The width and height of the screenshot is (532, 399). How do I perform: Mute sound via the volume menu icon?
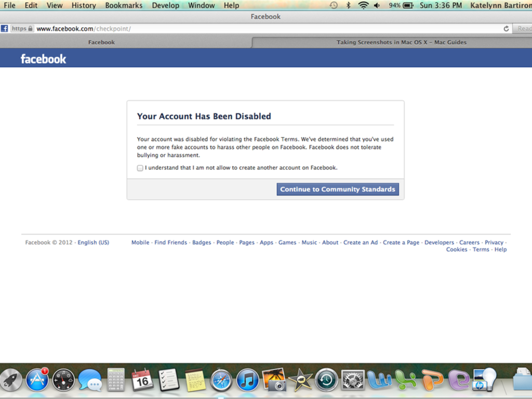pyautogui.click(x=377, y=6)
